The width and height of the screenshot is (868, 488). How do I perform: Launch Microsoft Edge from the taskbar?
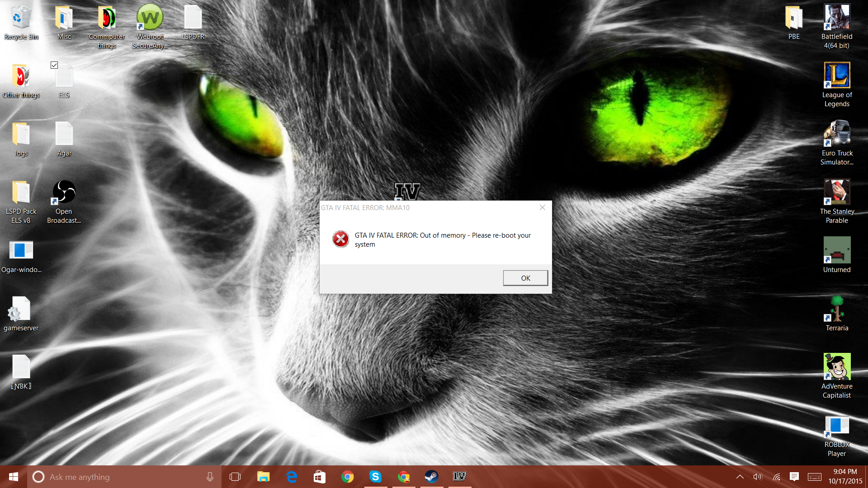pos(292,477)
